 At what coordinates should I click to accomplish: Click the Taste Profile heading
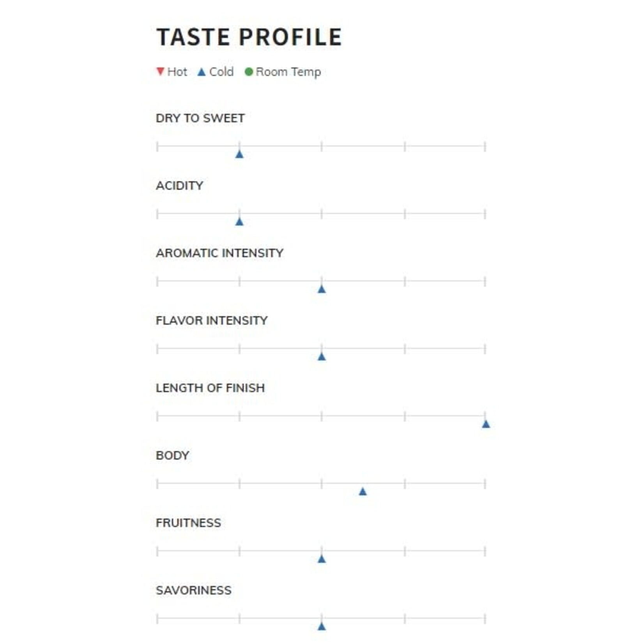point(249,37)
